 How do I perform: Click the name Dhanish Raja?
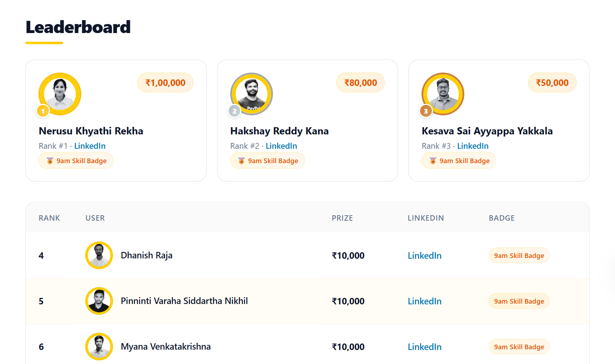coord(147,255)
